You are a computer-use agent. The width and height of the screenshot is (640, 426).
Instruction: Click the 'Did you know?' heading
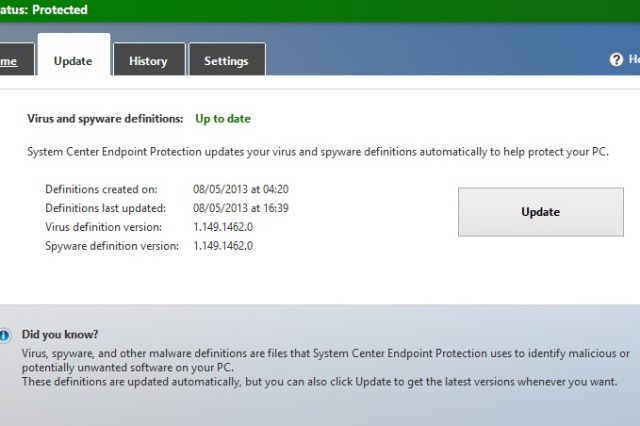click(60, 334)
